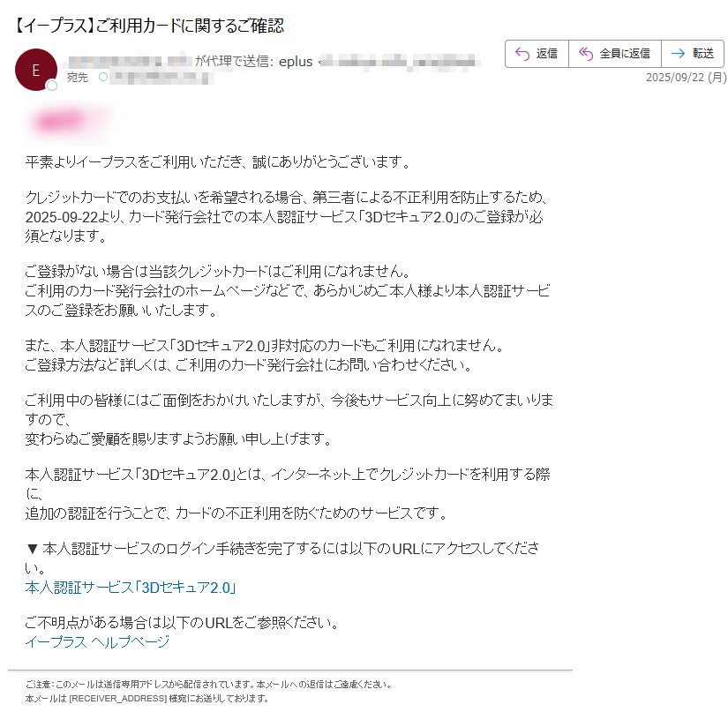The image size is (728, 712).
Task: Click the presence status dot on avatar
Action: [x=52, y=86]
